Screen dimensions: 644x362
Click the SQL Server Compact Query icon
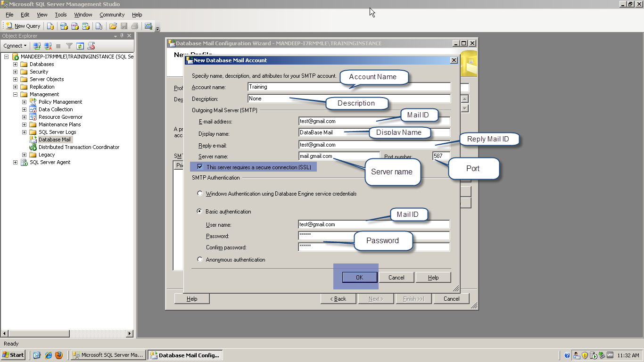tap(99, 26)
